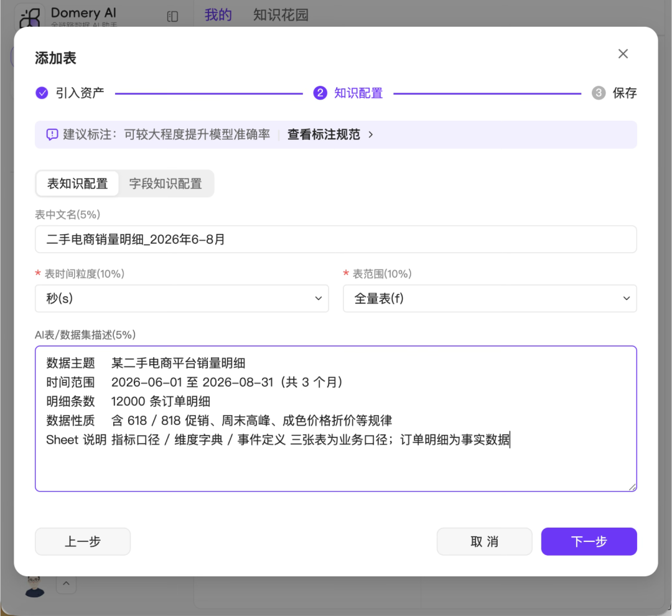Click the line 时间范围 2026-06-01 至 2026-08-31
Image resolution: width=672 pixels, height=616 pixels.
coord(195,382)
